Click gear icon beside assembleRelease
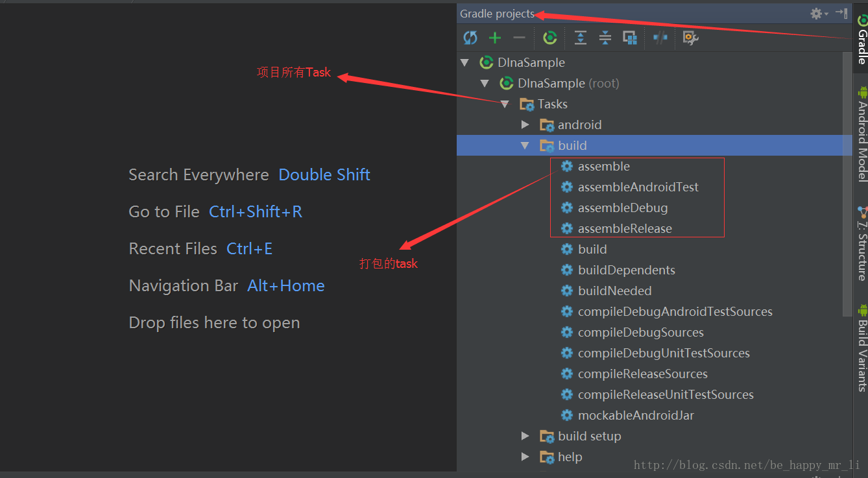This screenshot has height=478, width=868. (x=567, y=229)
